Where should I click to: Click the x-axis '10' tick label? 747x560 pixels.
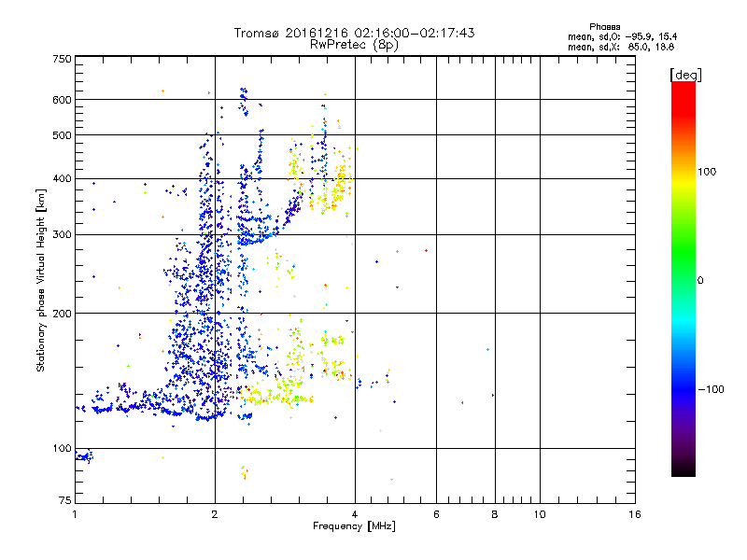(x=540, y=514)
